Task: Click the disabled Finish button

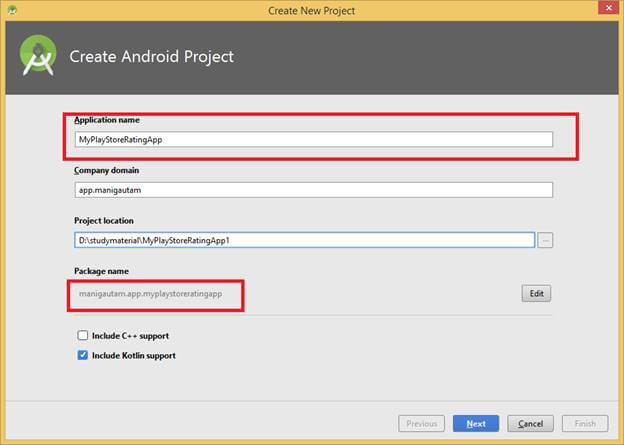Action: (x=585, y=424)
